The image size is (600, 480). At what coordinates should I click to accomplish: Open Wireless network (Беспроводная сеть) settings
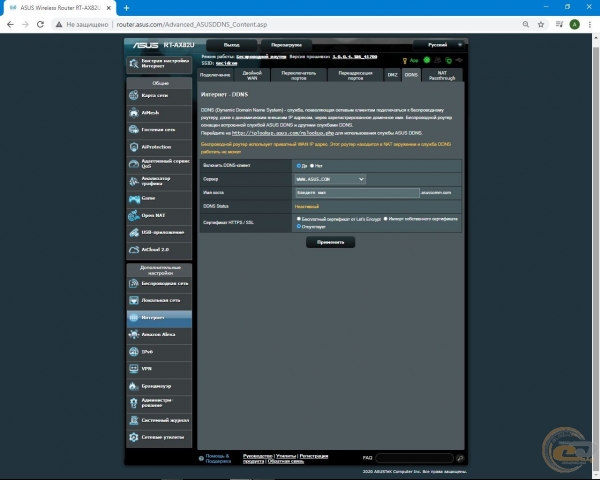tap(159, 284)
